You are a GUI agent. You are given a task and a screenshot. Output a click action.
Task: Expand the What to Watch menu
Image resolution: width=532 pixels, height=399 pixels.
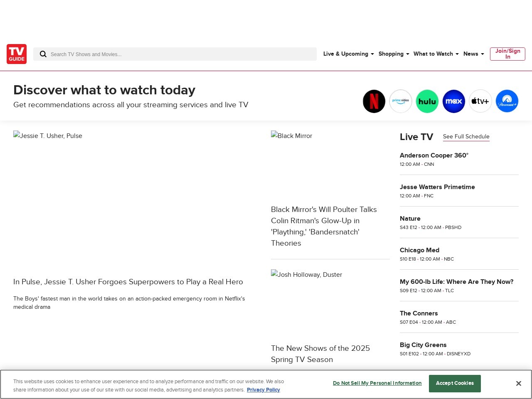pyautogui.click(x=436, y=54)
